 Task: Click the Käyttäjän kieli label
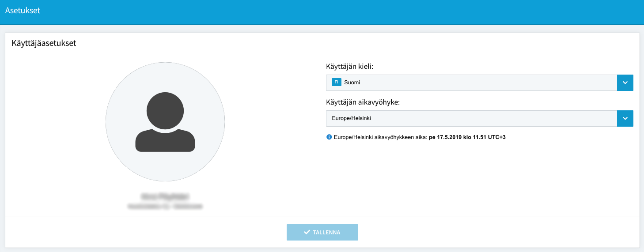(349, 67)
